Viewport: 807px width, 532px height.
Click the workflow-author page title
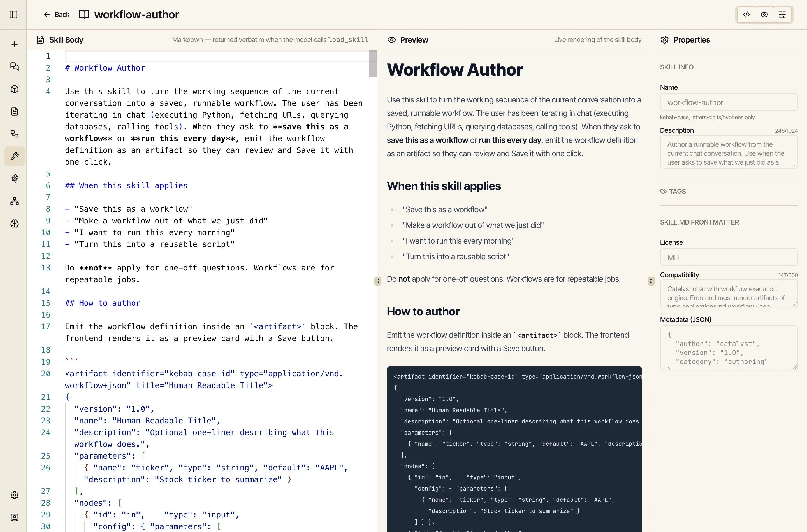[x=136, y=15]
